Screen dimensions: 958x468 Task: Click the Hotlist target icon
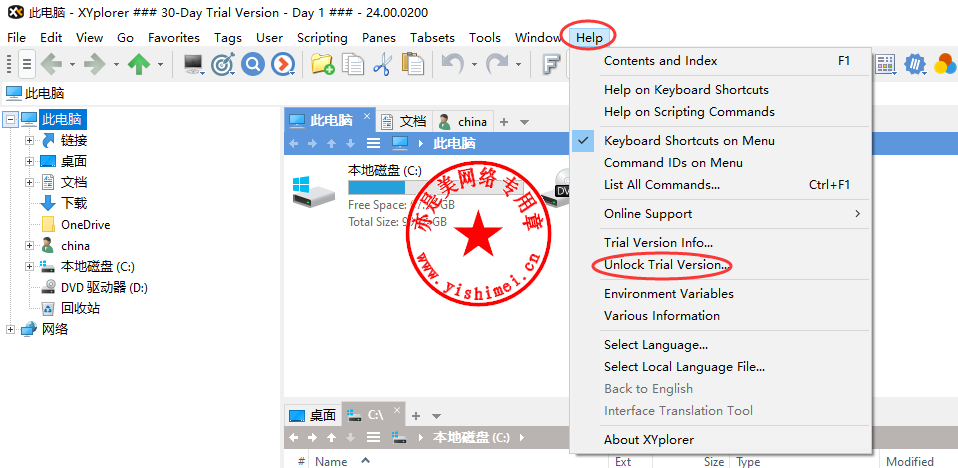[x=223, y=65]
